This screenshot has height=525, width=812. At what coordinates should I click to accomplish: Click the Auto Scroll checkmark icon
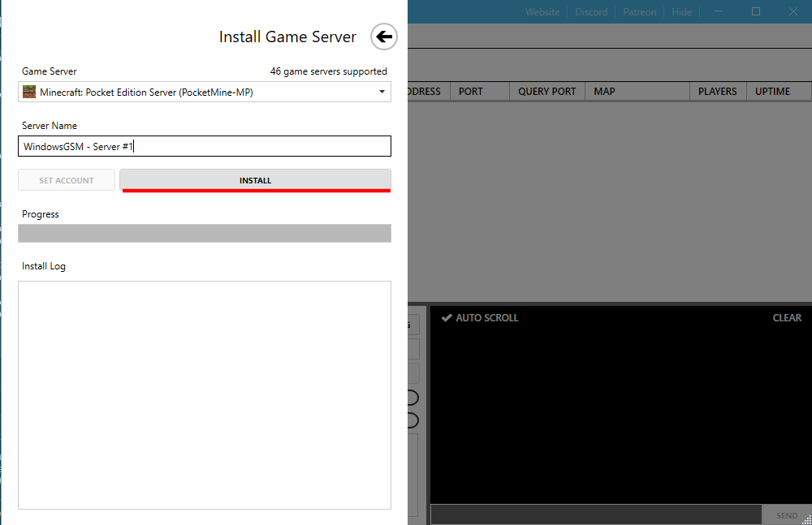click(446, 318)
